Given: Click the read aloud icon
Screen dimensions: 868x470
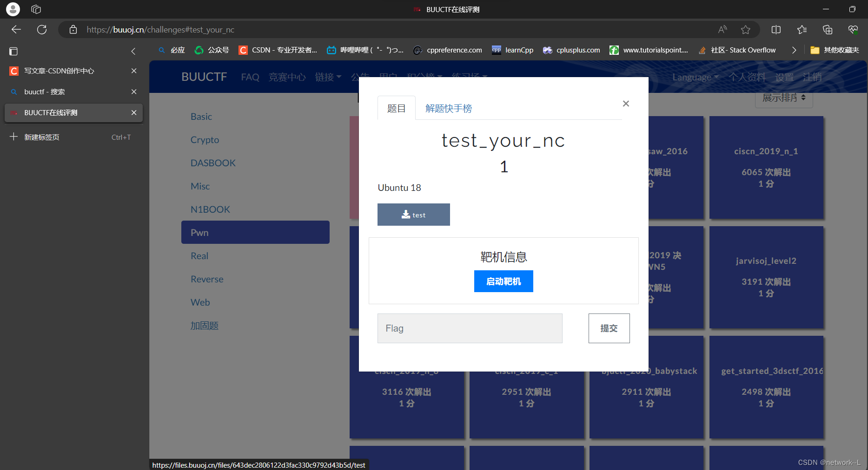Looking at the screenshot, I should pyautogui.click(x=722, y=30).
